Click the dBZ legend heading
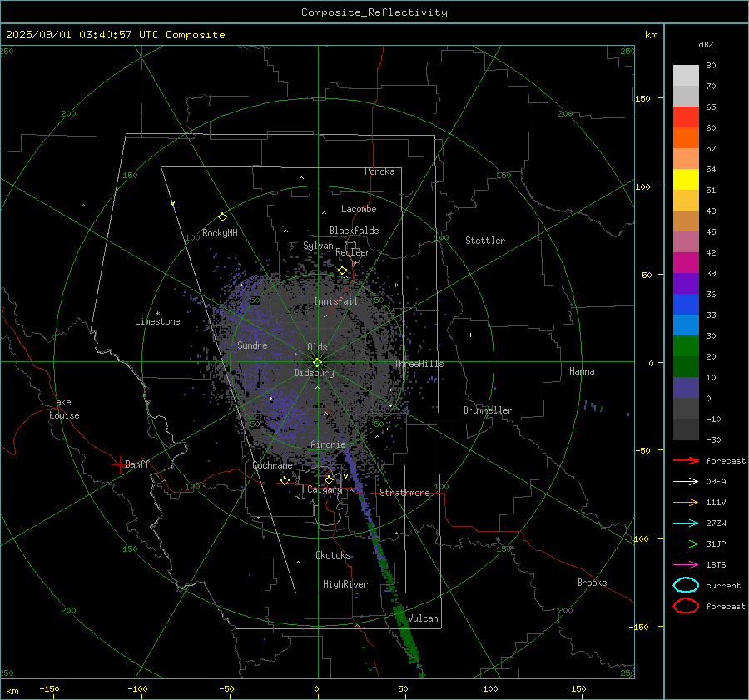The image size is (749, 700). coord(706,45)
